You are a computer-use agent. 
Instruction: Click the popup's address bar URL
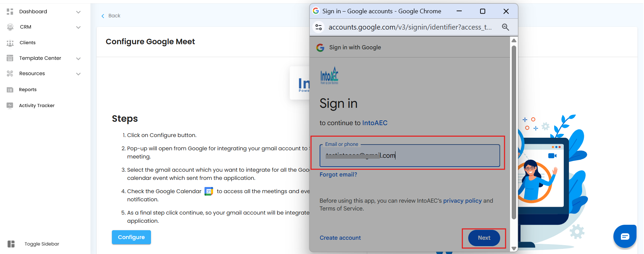pyautogui.click(x=410, y=27)
